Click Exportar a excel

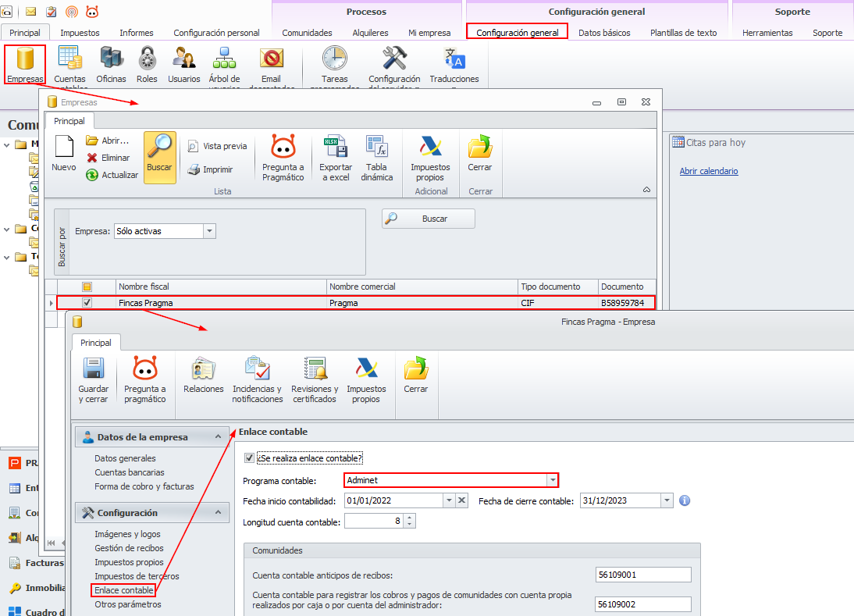pyautogui.click(x=336, y=158)
